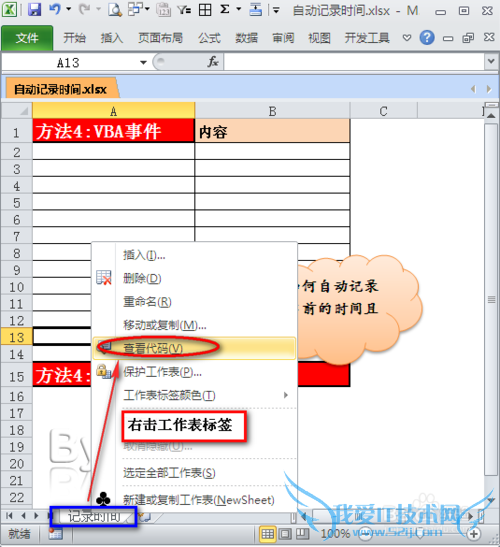Viewport: 500px width, 547px height.
Task: Click the vertical scrollbar up arrow
Action: [x=491, y=115]
